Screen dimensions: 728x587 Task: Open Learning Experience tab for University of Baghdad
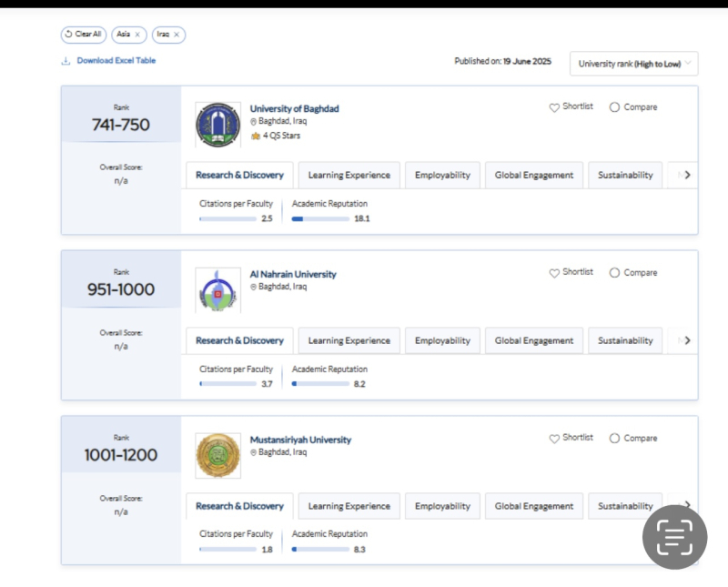349,175
